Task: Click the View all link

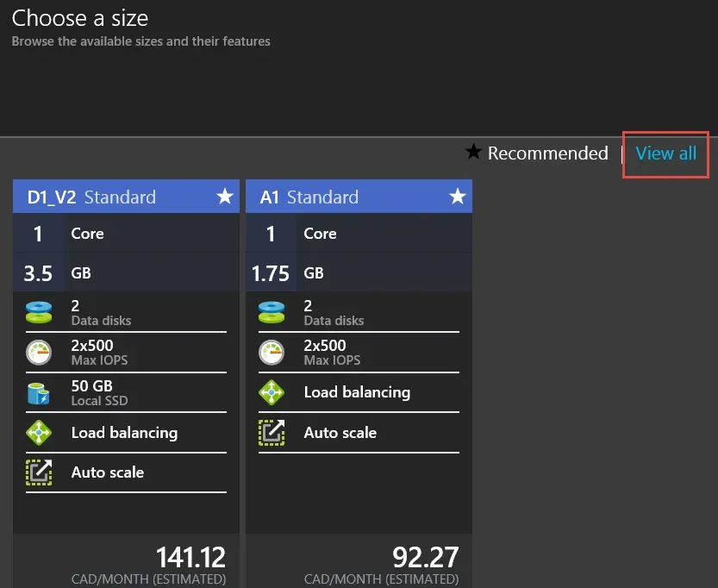Action: (665, 154)
